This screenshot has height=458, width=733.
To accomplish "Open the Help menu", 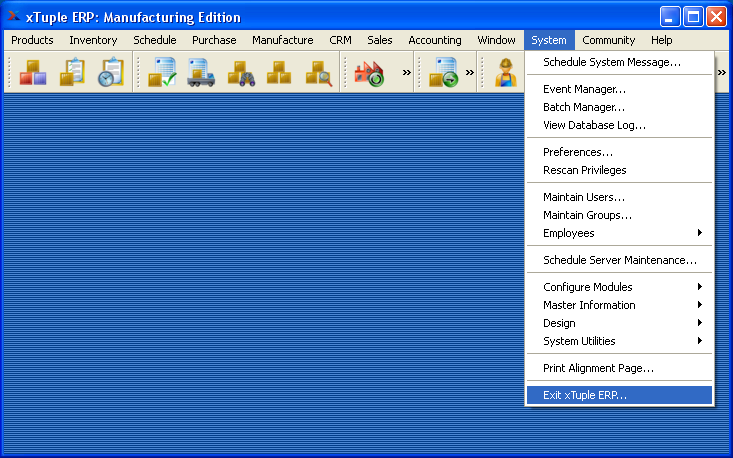I will point(661,40).
